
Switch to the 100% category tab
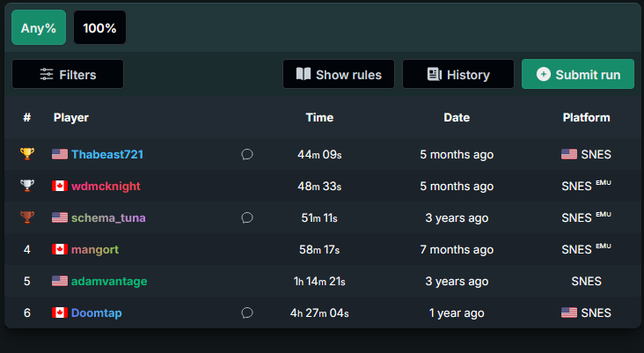click(99, 27)
